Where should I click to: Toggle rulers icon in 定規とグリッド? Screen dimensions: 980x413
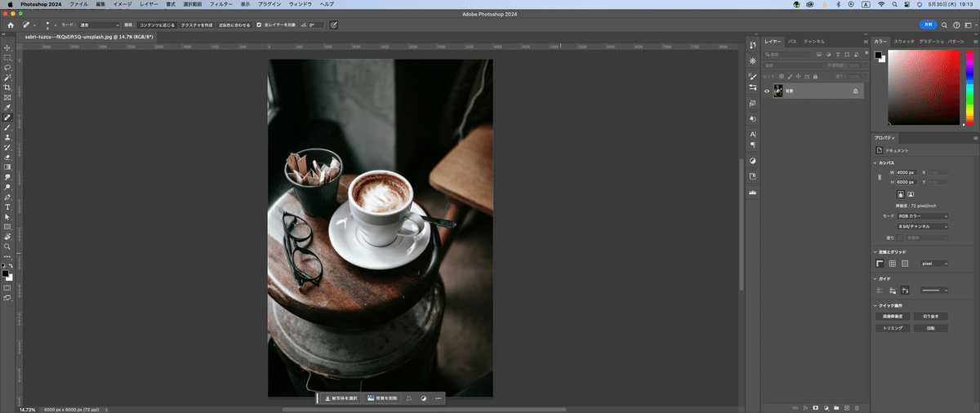click(x=880, y=264)
